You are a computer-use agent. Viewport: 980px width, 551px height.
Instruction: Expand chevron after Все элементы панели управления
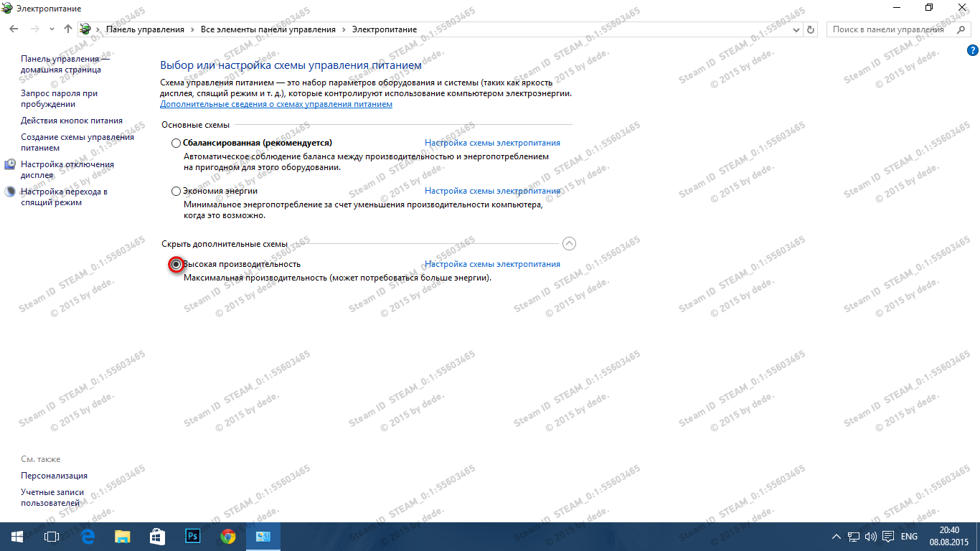pyautogui.click(x=344, y=29)
